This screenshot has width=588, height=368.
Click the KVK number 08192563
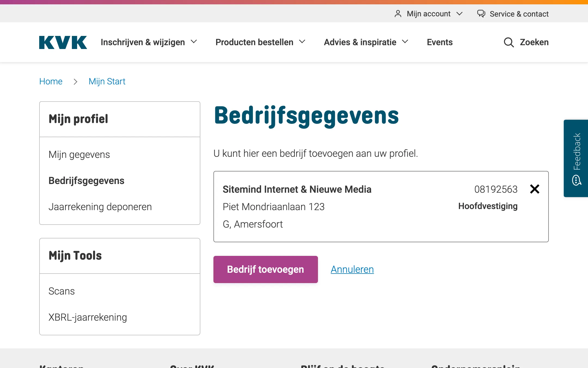tap(496, 189)
